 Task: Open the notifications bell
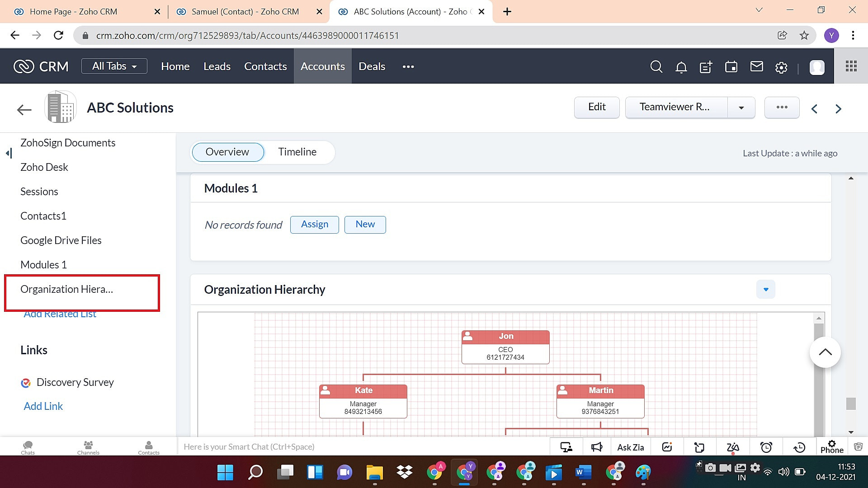coord(681,67)
